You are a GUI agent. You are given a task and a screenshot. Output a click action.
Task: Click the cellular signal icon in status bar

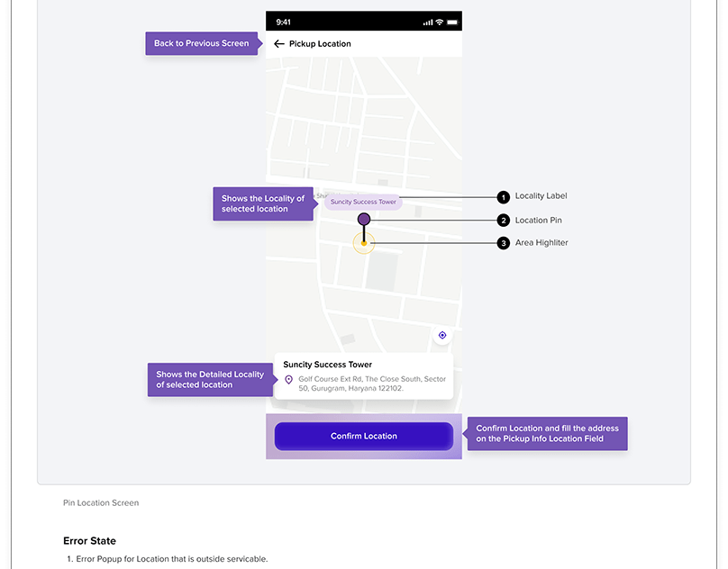click(426, 22)
